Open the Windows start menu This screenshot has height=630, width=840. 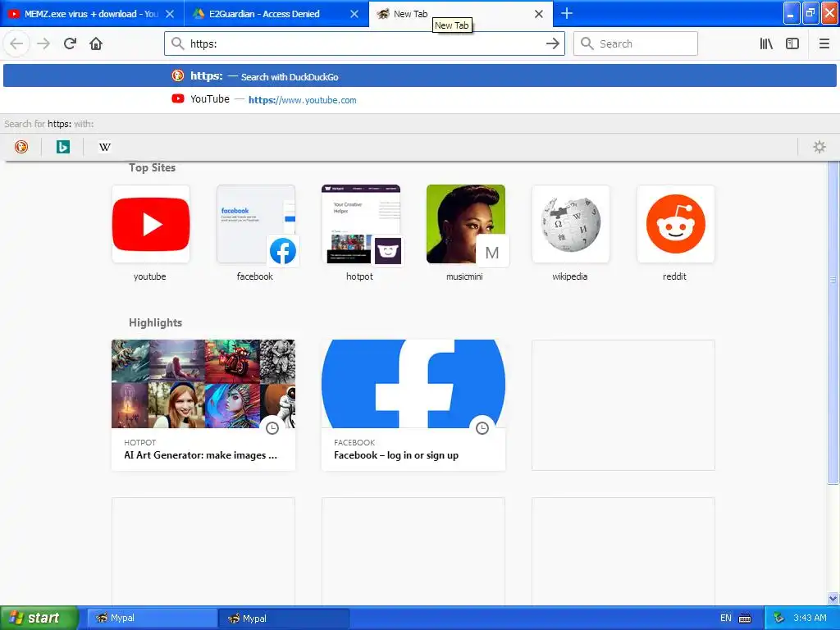click(39, 618)
